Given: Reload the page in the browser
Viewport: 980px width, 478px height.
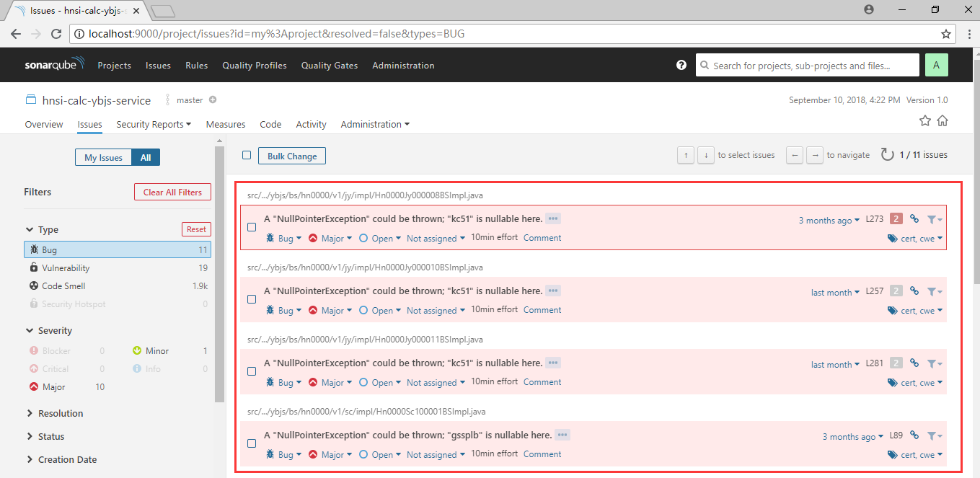Looking at the screenshot, I should pyautogui.click(x=56, y=34).
